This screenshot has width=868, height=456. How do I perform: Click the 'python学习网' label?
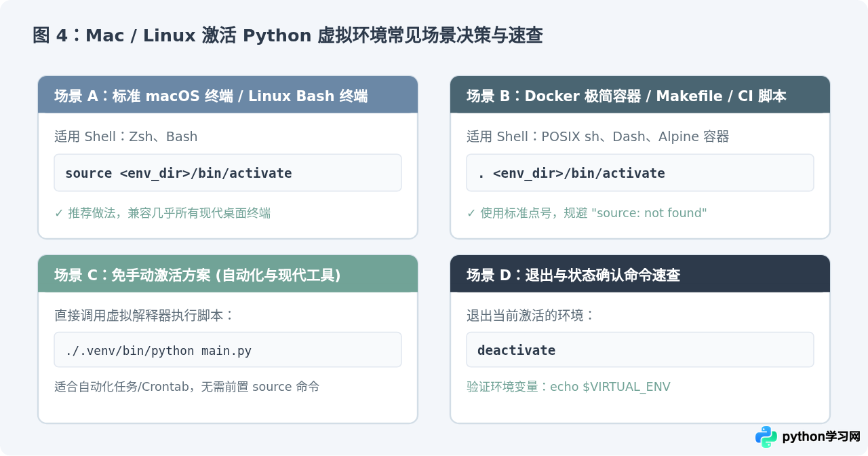click(x=821, y=437)
